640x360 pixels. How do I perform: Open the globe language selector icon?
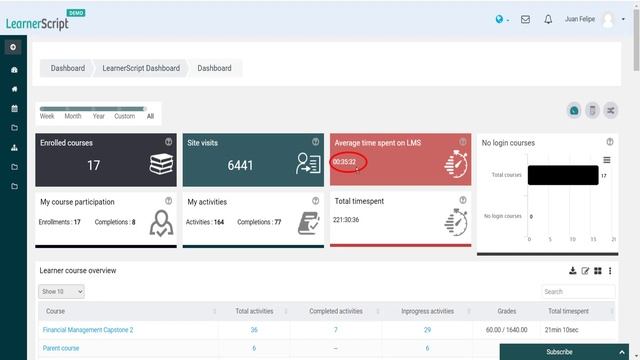point(499,19)
